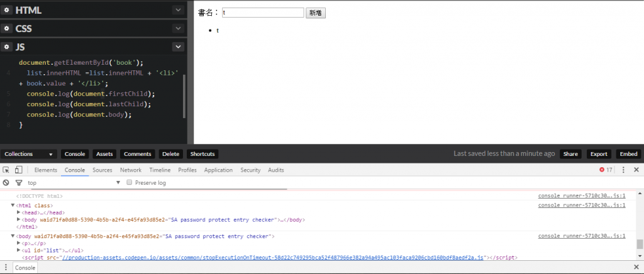Switch to the DevTools Console tab
The width and height of the screenshot is (644, 274).
(75, 170)
